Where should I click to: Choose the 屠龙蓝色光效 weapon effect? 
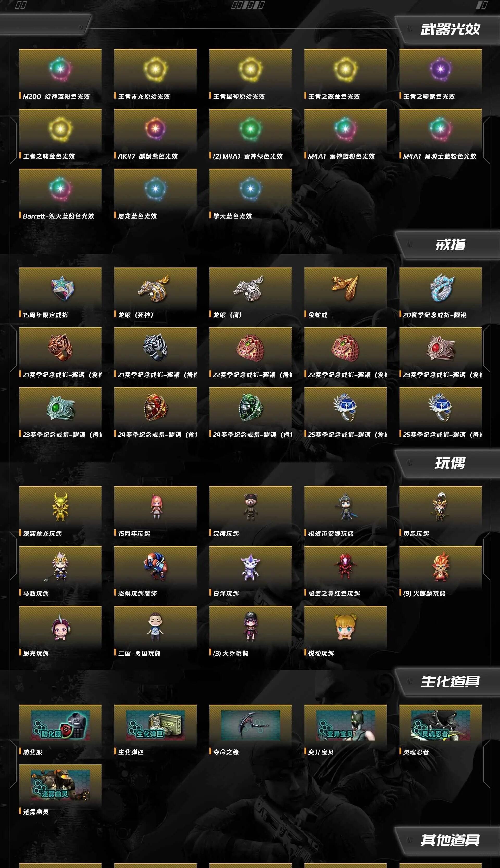(155, 189)
